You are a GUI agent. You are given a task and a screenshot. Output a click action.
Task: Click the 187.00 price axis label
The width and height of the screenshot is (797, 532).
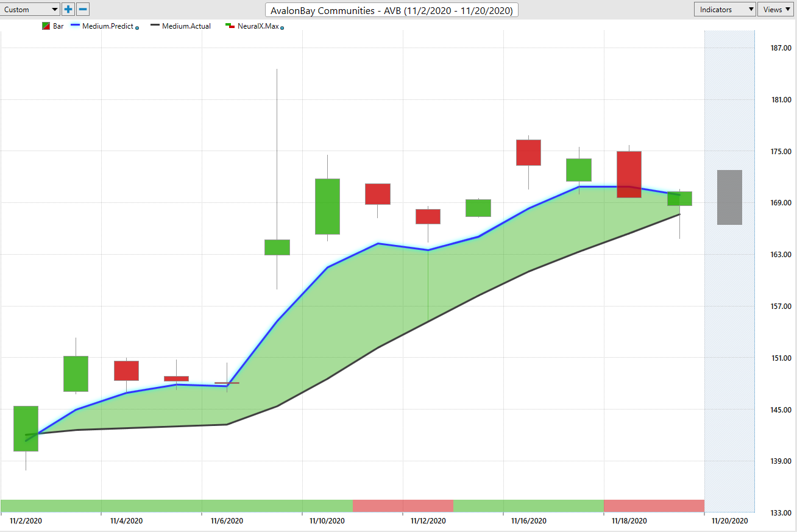[781, 48]
